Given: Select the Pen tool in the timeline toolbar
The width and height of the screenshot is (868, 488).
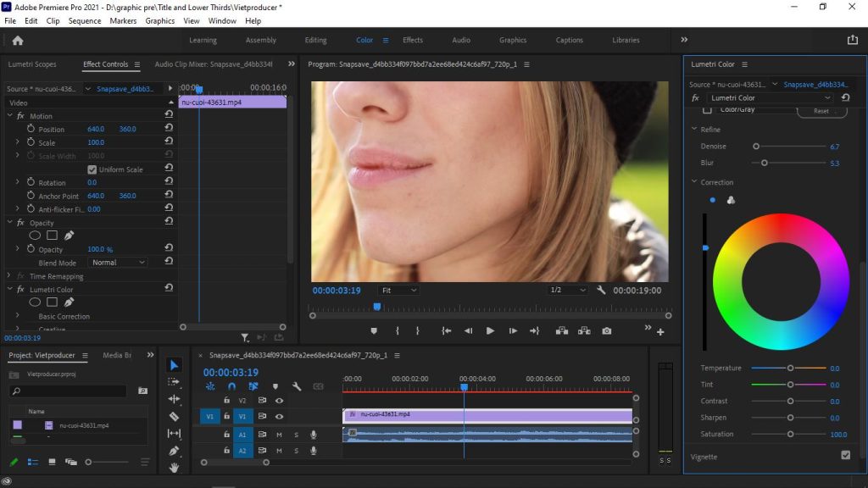Looking at the screenshot, I should (x=173, y=451).
